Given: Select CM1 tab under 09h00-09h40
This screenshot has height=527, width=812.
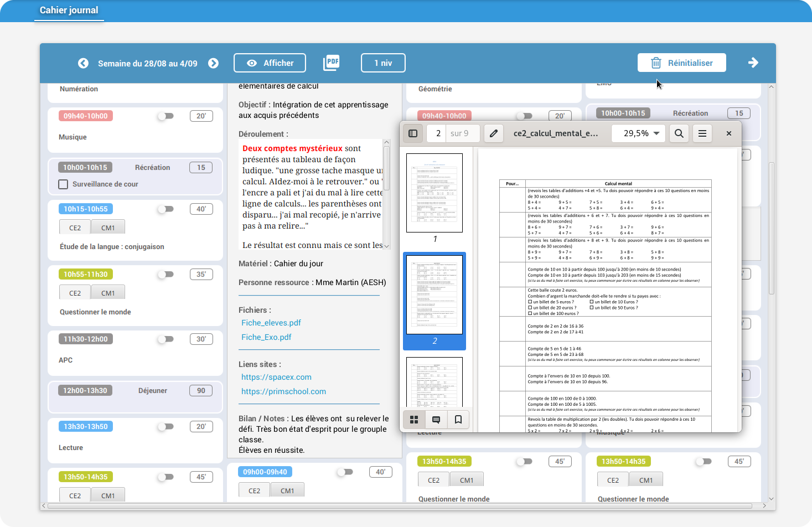Looking at the screenshot, I should pos(287,490).
